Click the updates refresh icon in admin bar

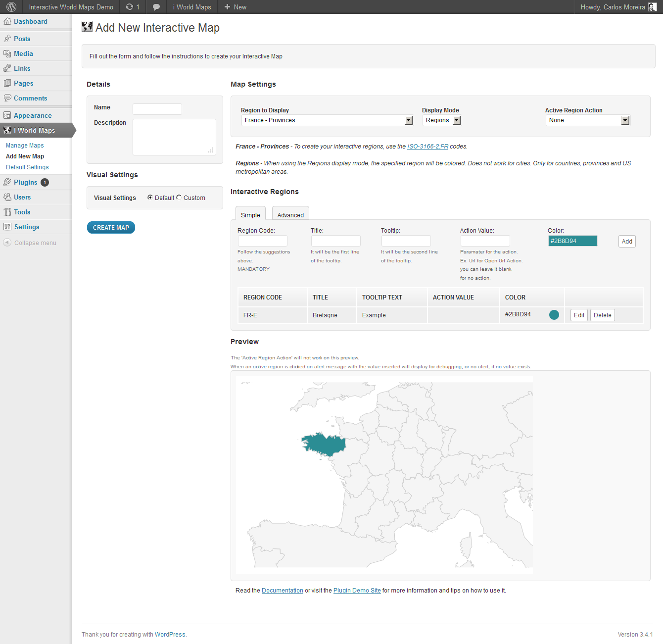(130, 7)
